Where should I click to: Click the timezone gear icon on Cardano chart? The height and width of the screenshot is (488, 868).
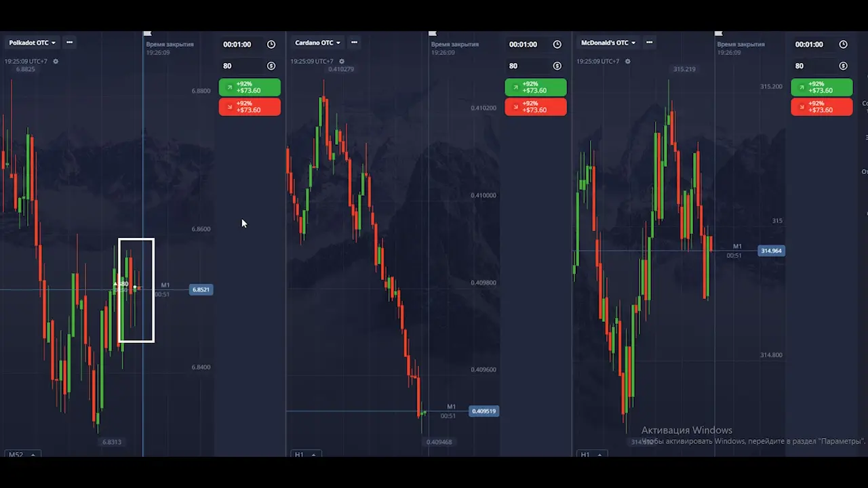342,62
